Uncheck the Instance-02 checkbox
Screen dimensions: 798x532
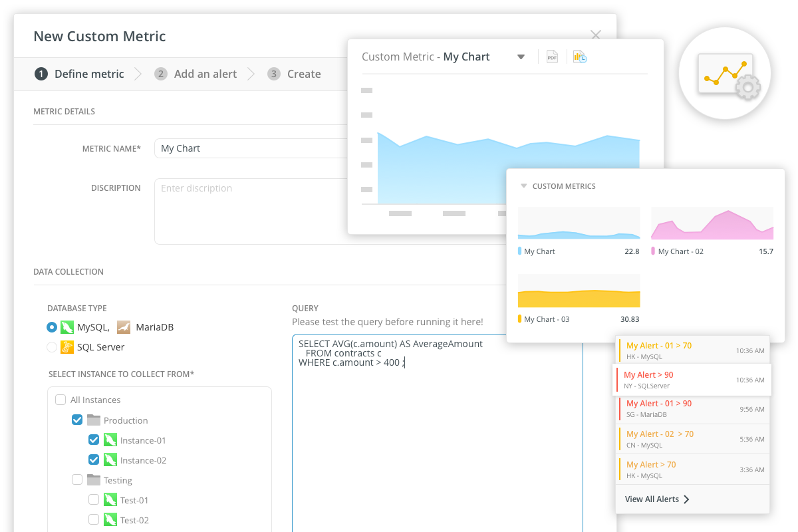(x=94, y=460)
